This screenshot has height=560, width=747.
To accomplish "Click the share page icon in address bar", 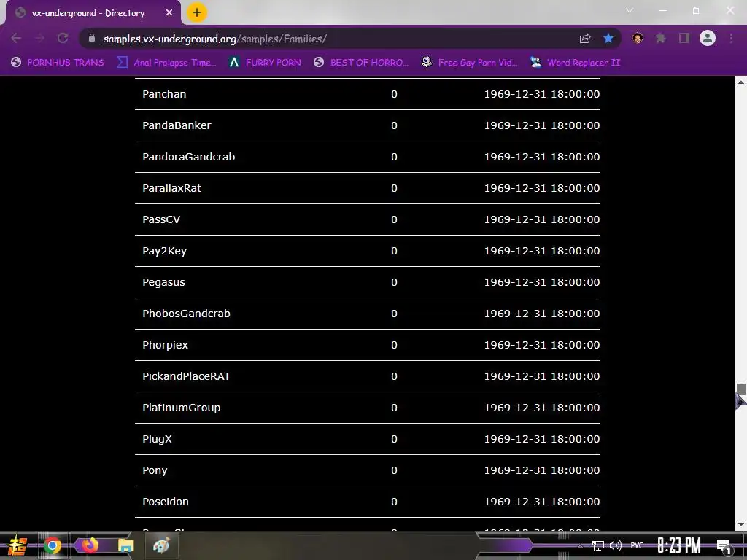I will coord(585,39).
